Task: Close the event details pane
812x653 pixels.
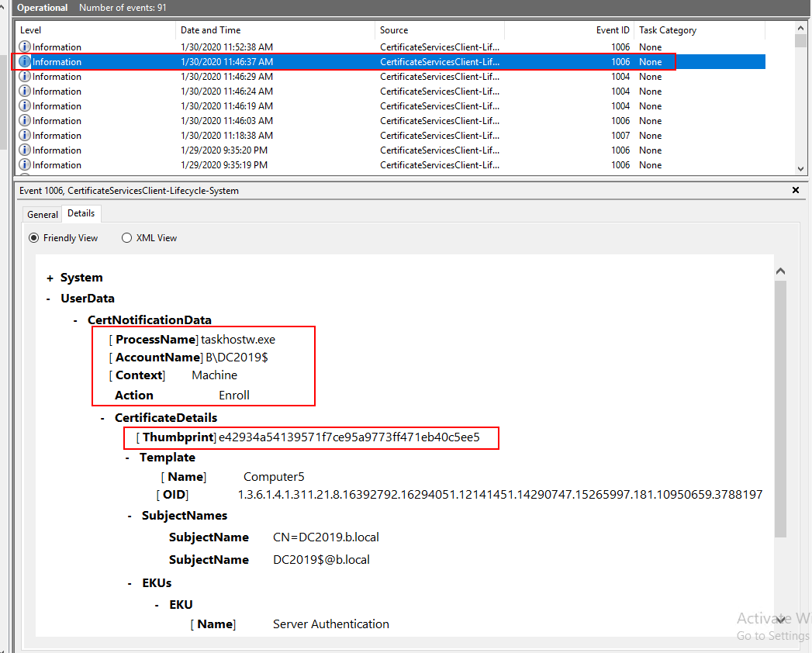Action: (x=795, y=190)
